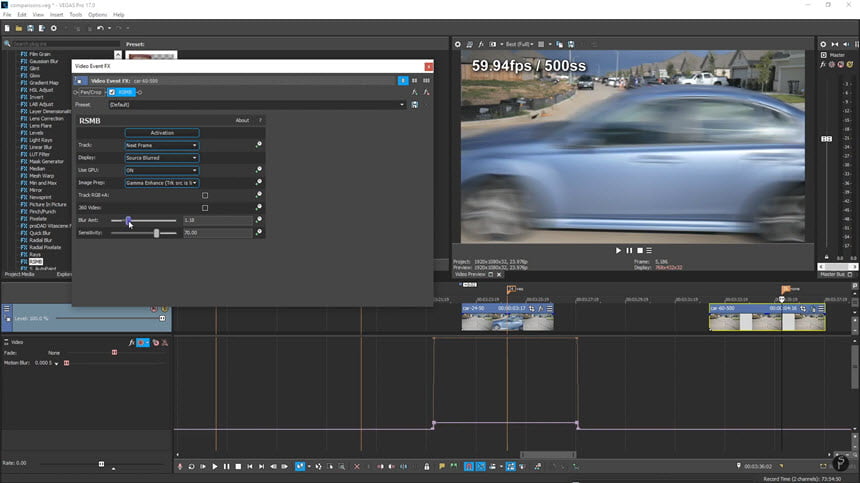Stop the video preview playback
The height and width of the screenshot is (483, 860).
[640, 251]
